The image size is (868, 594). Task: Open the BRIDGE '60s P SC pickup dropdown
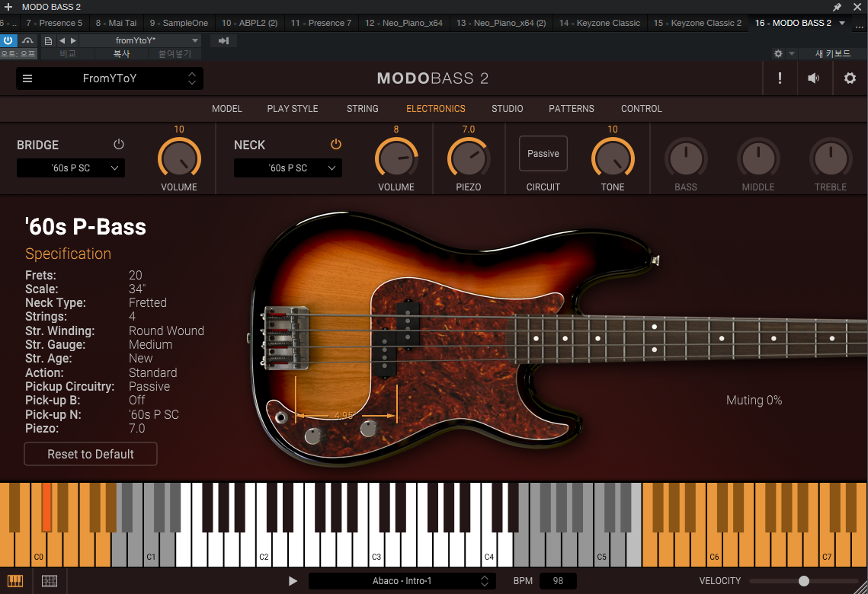click(x=71, y=168)
